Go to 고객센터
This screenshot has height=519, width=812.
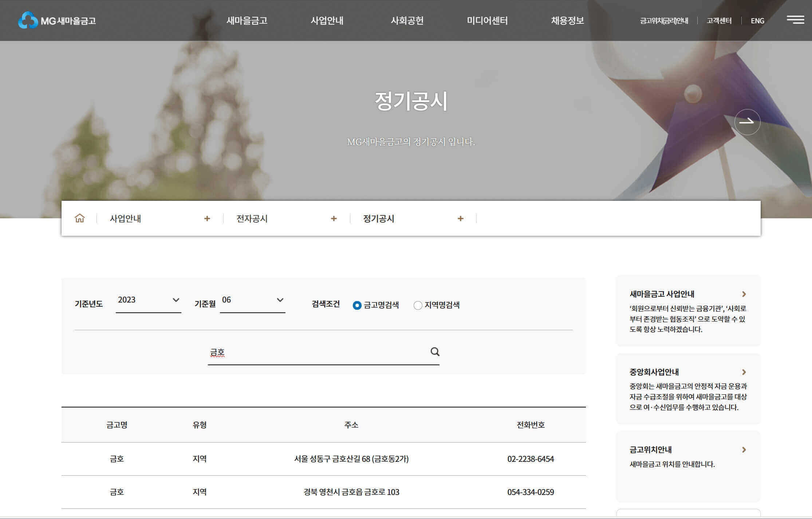click(719, 21)
